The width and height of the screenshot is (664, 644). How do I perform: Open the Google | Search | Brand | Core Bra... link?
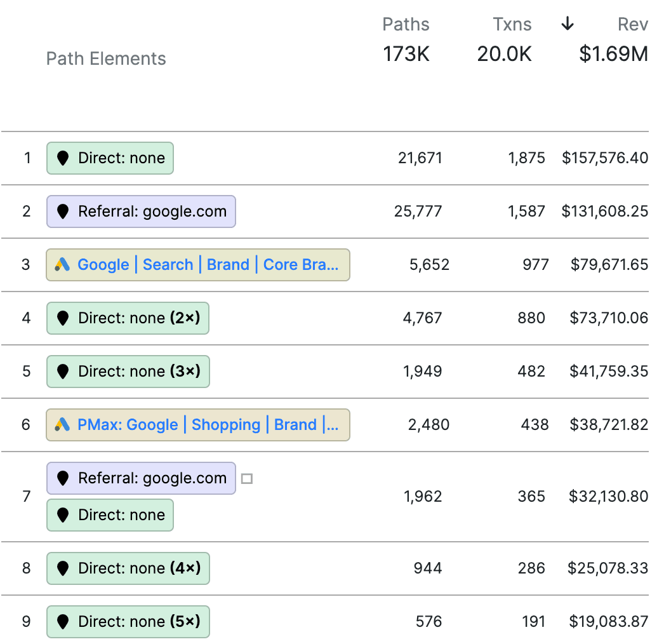coord(208,264)
